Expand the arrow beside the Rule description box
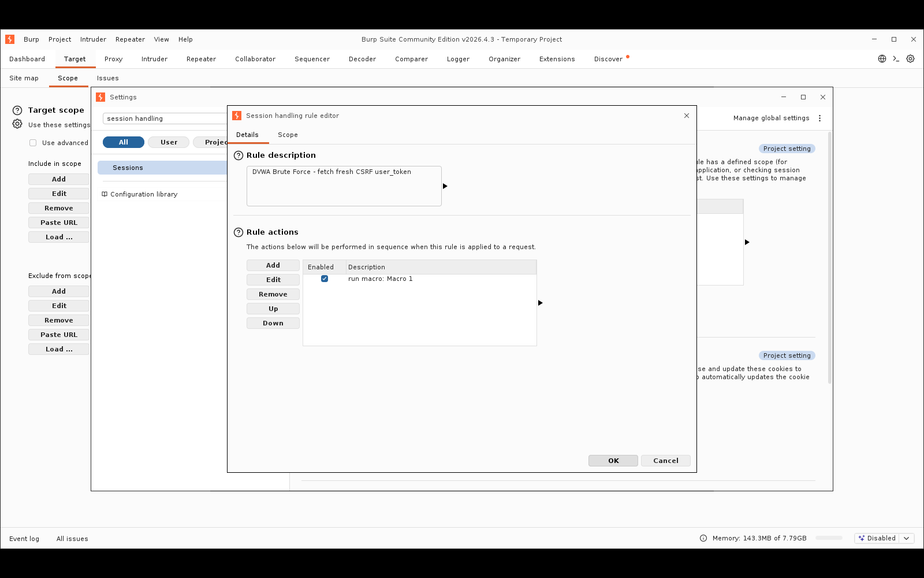 [445, 186]
